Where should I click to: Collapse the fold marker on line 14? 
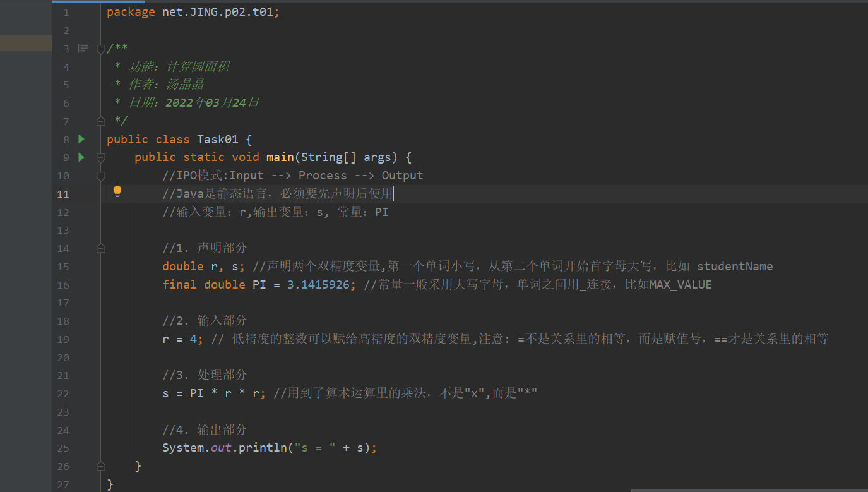(x=100, y=248)
